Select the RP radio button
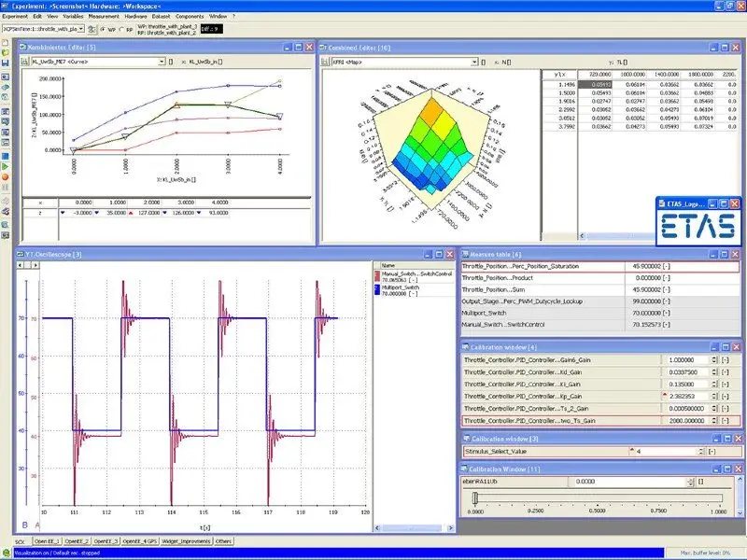This screenshot has height=560, width=747. (x=121, y=28)
